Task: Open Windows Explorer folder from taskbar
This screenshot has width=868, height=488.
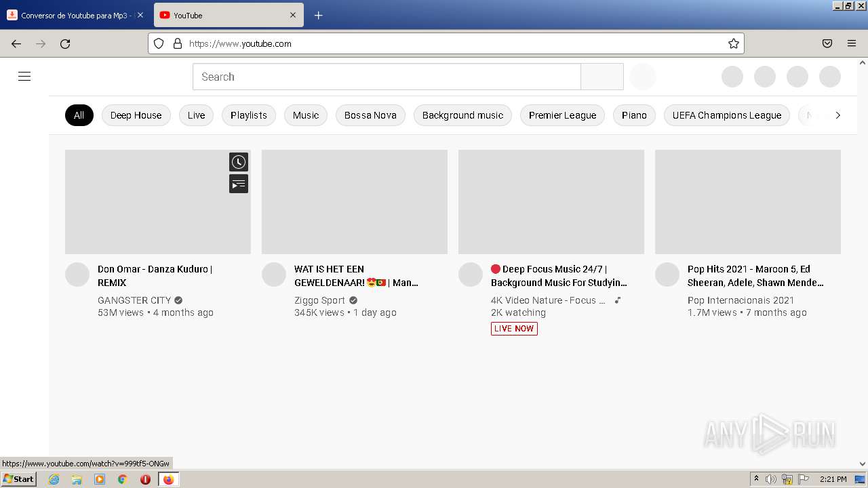Action: click(x=77, y=479)
